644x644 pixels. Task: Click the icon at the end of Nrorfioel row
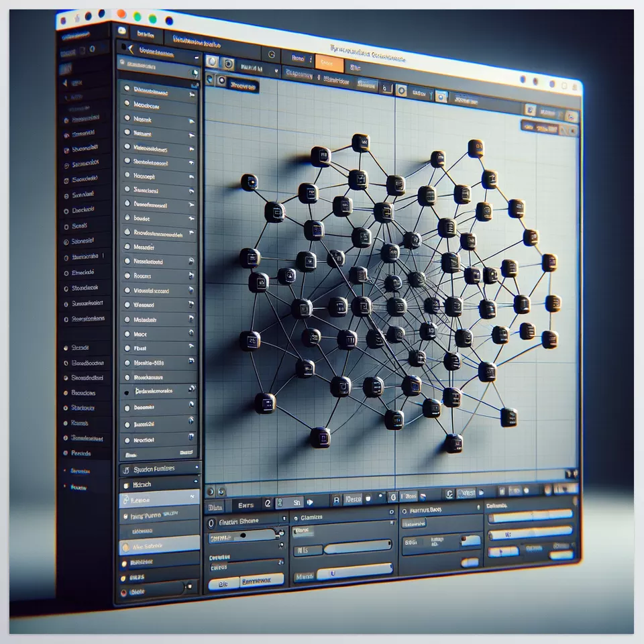pyautogui.click(x=191, y=437)
